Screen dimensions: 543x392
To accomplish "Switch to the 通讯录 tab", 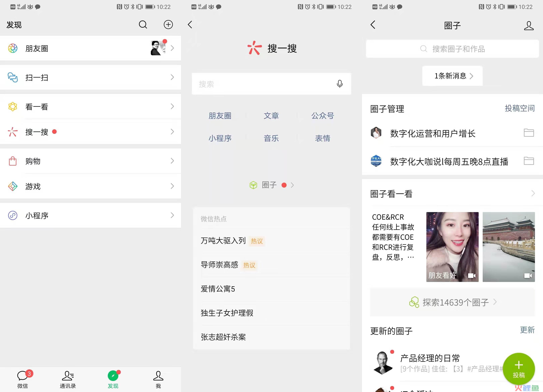I will [x=68, y=380].
